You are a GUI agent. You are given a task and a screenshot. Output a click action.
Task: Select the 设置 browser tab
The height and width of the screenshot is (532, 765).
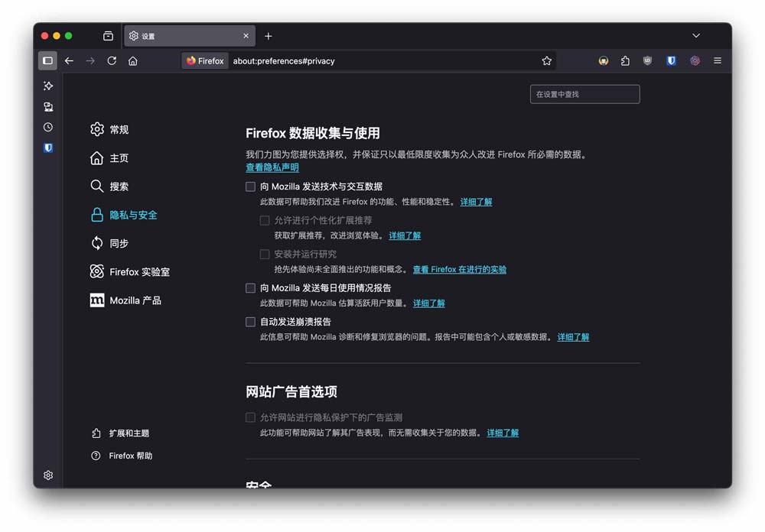tap(190, 36)
